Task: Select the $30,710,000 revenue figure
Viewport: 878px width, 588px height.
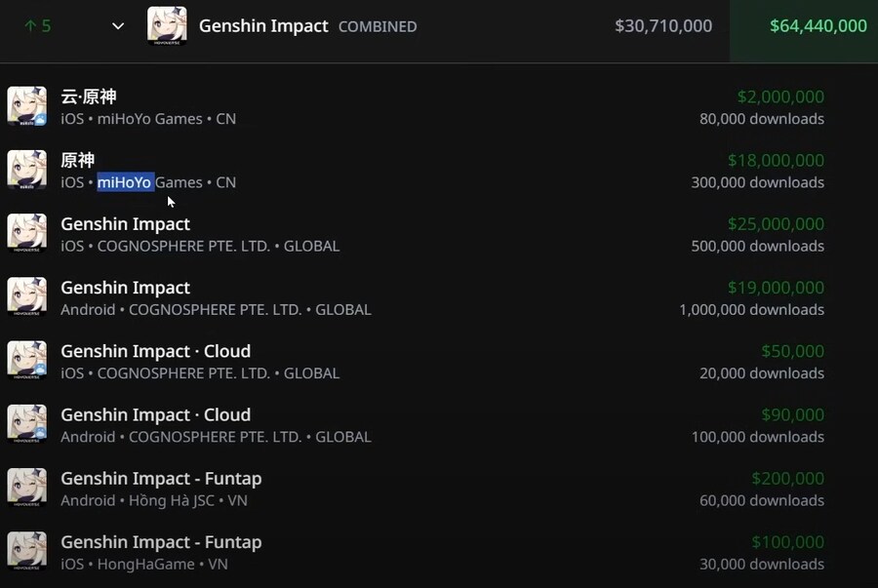Action: point(663,25)
